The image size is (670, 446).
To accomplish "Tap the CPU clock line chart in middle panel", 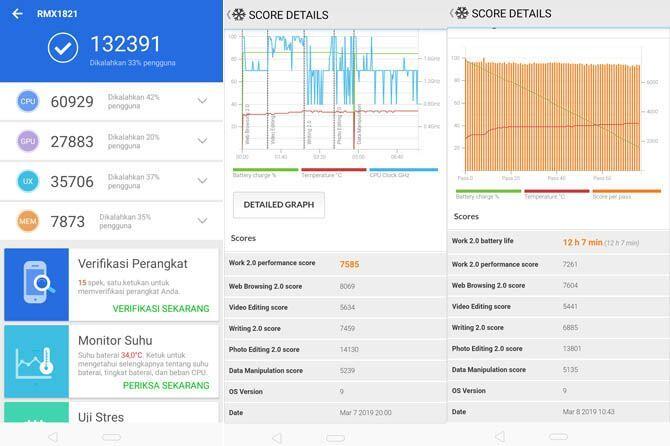I will tap(330, 90).
